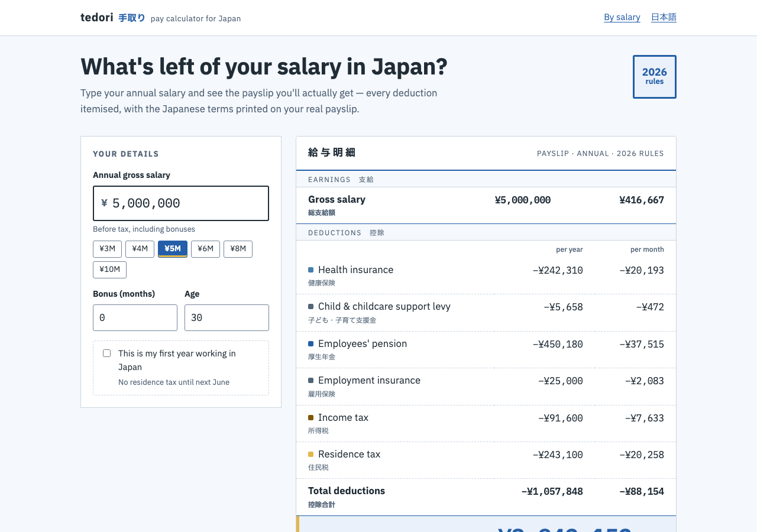Click the gross monthly value ¥416,667
Image resolution: width=757 pixels, height=532 pixels.
coord(642,200)
